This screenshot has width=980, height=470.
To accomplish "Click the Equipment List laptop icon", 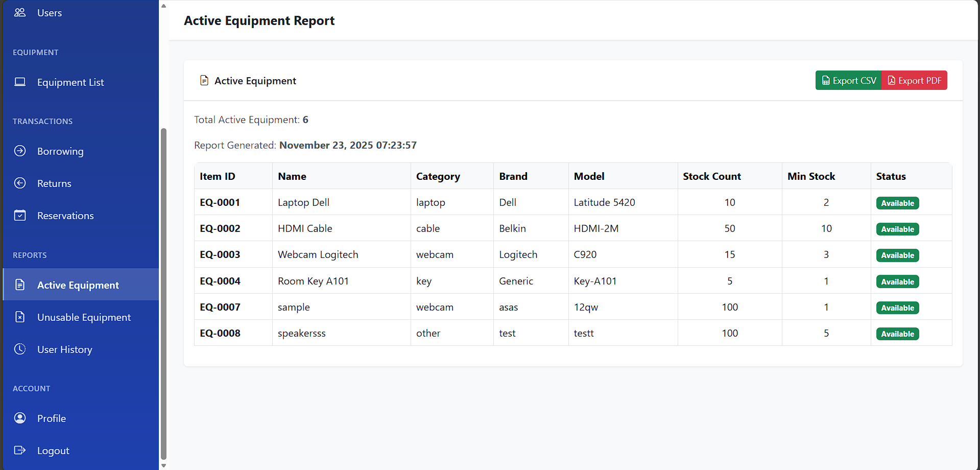I will (x=20, y=82).
